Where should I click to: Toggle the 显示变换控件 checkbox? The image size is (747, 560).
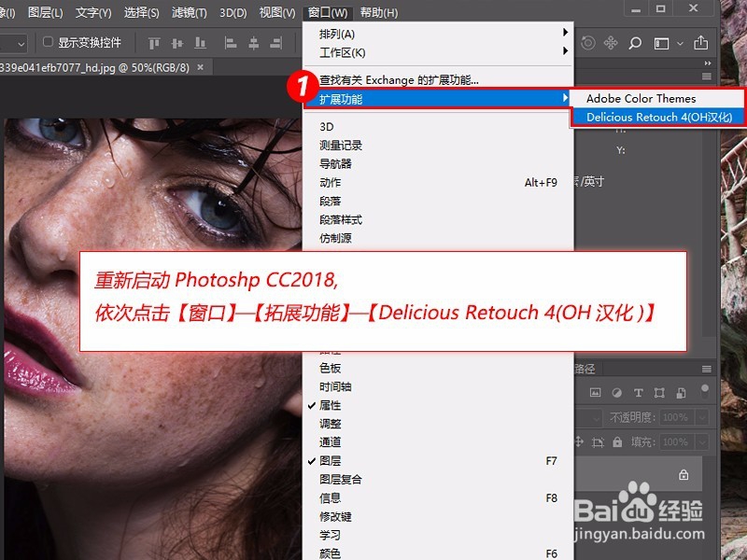point(48,42)
